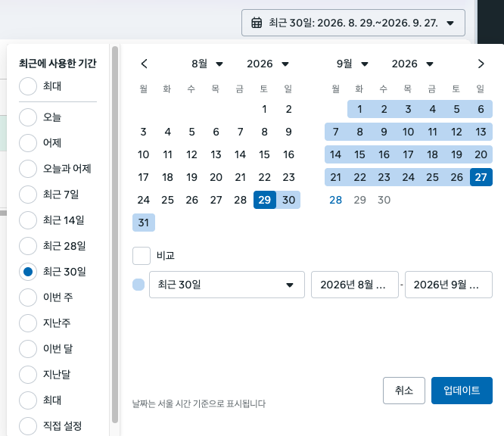Pick September 25 in the calendar

tap(432, 177)
